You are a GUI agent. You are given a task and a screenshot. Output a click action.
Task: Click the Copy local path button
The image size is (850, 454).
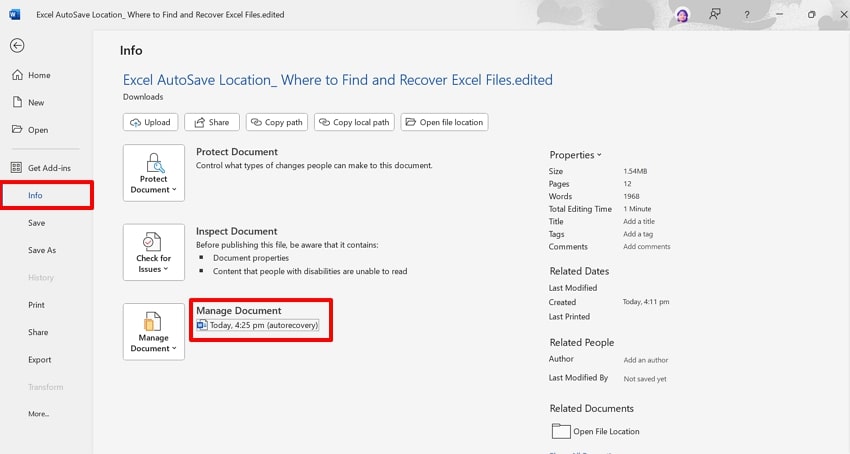pyautogui.click(x=355, y=122)
